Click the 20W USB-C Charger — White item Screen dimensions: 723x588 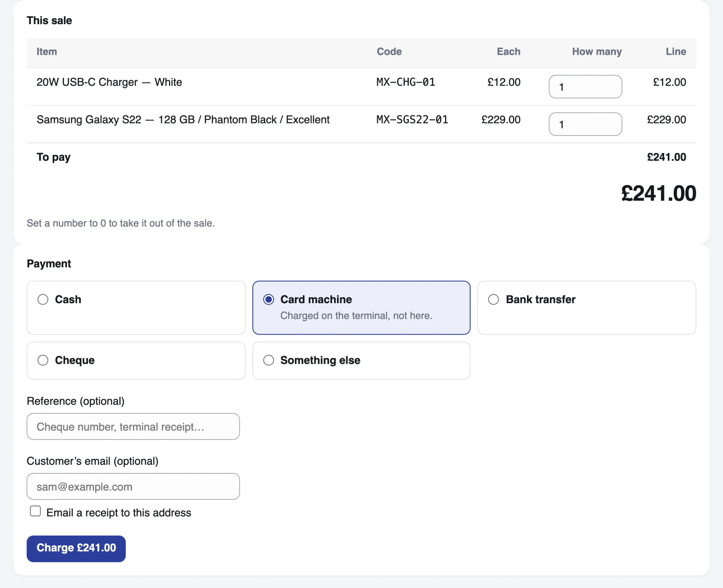coord(109,82)
